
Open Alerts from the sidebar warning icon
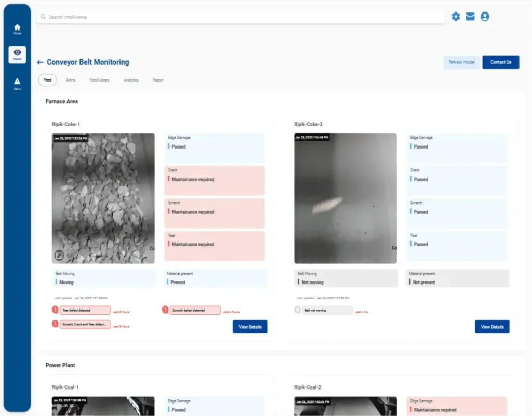point(17,83)
